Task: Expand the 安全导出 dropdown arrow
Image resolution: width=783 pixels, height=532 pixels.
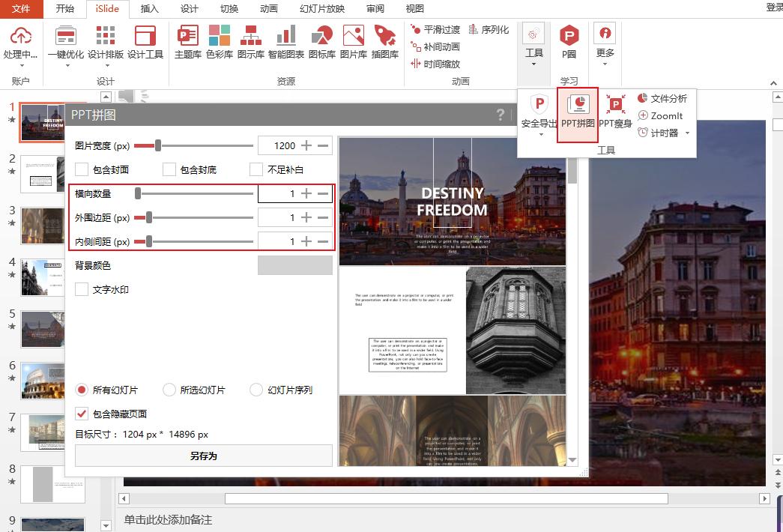Action: [541, 134]
